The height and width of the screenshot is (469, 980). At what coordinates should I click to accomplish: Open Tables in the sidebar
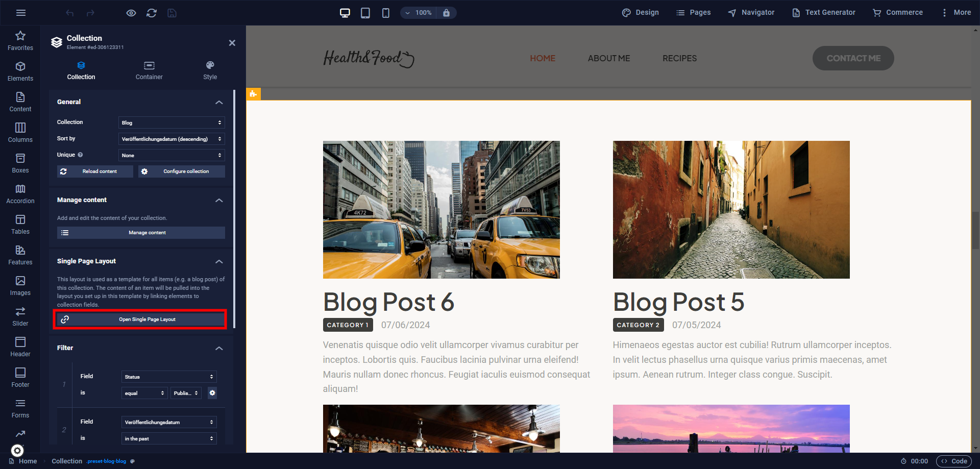coord(20,225)
